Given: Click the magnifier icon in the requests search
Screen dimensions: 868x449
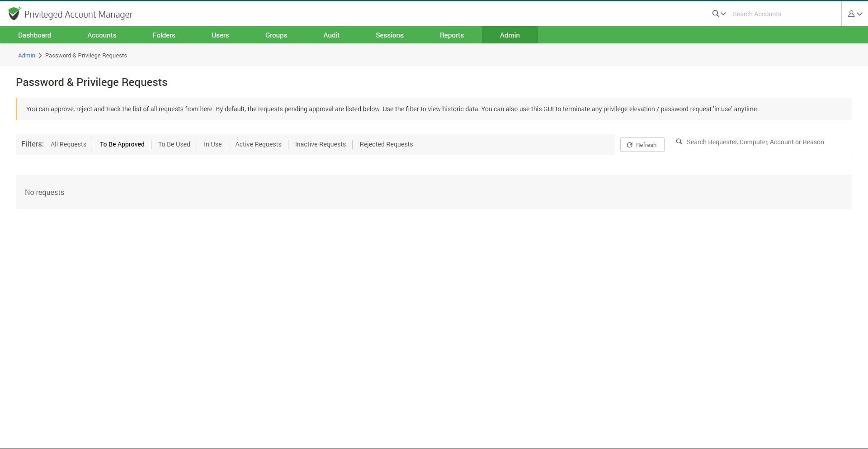Looking at the screenshot, I should [679, 142].
